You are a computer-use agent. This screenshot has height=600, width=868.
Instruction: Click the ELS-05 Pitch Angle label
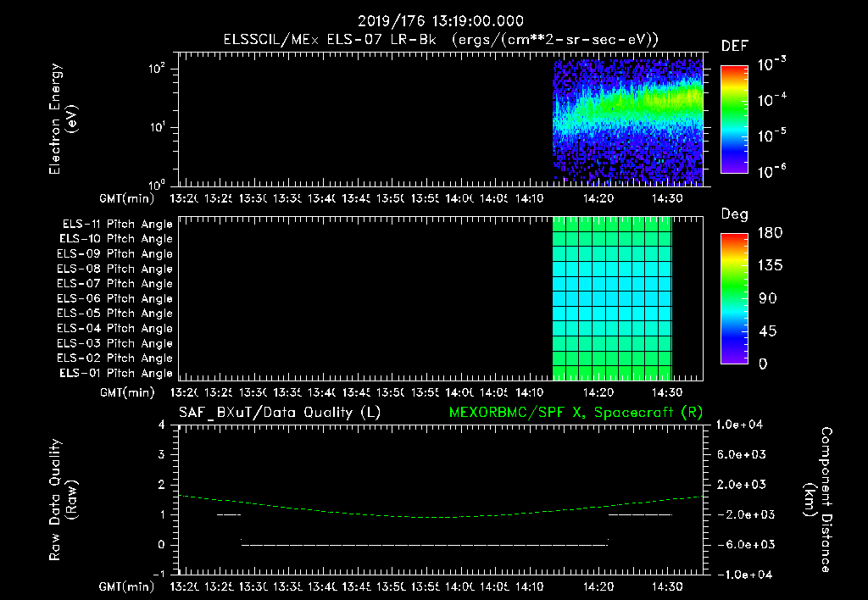[x=114, y=314]
